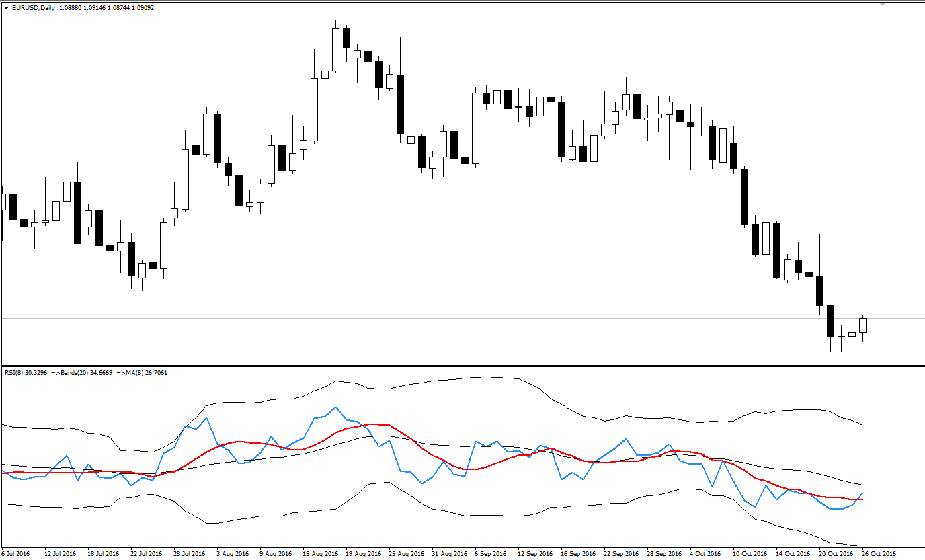Select the 26 Oct 2016 date label
Image resolution: width=925 pixels, height=560 pixels.
coord(879,554)
